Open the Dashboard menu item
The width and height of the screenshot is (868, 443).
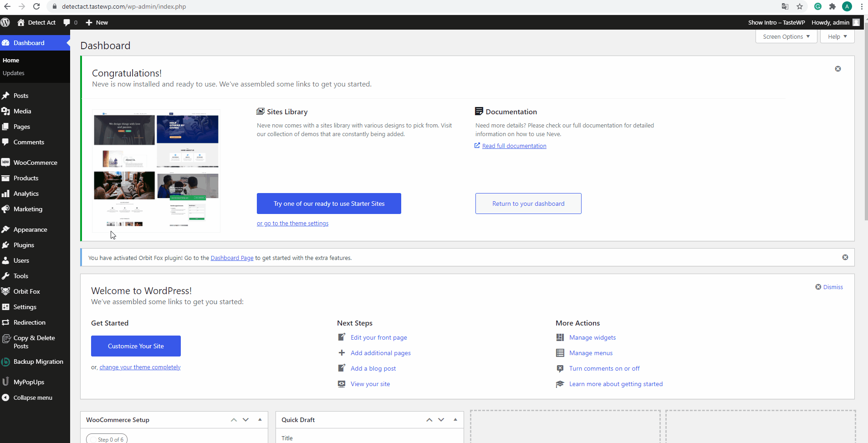[35, 43]
